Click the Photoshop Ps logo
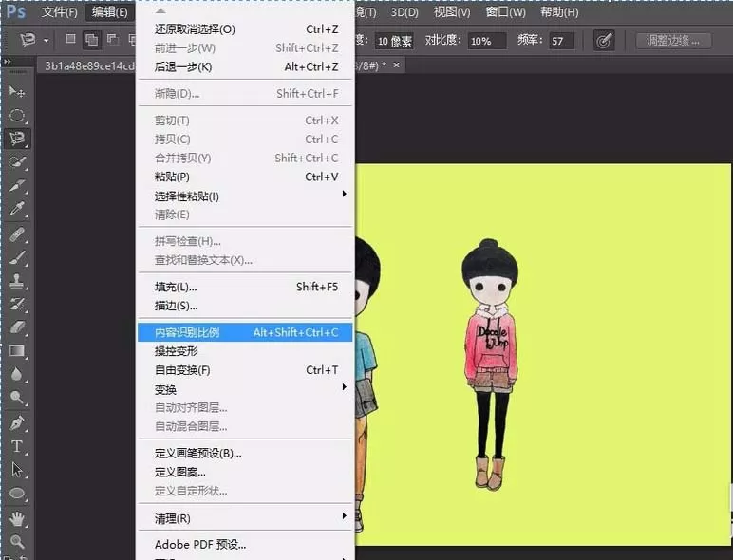Viewport: 733px width, 560px height. pos(16,11)
